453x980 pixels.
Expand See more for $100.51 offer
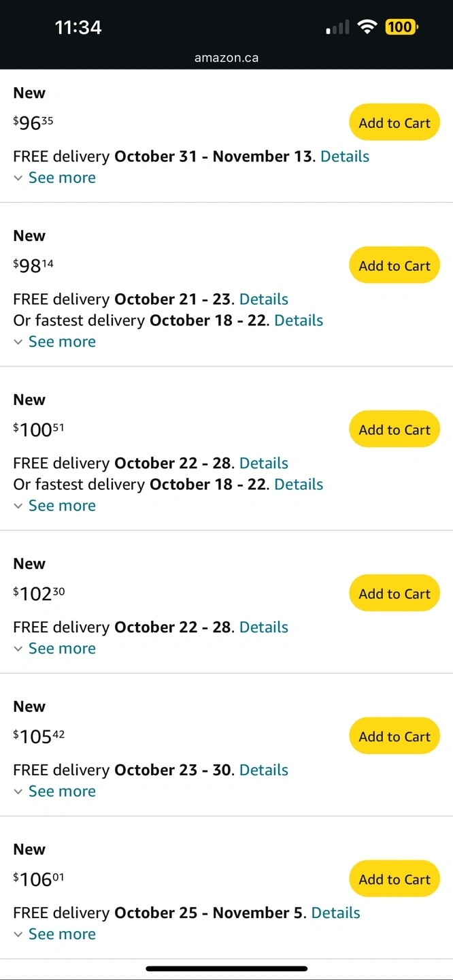pos(61,506)
